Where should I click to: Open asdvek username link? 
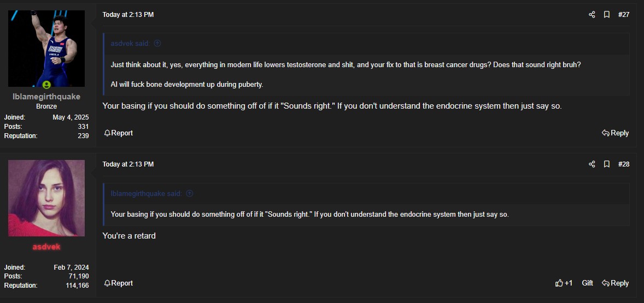pyautogui.click(x=46, y=246)
